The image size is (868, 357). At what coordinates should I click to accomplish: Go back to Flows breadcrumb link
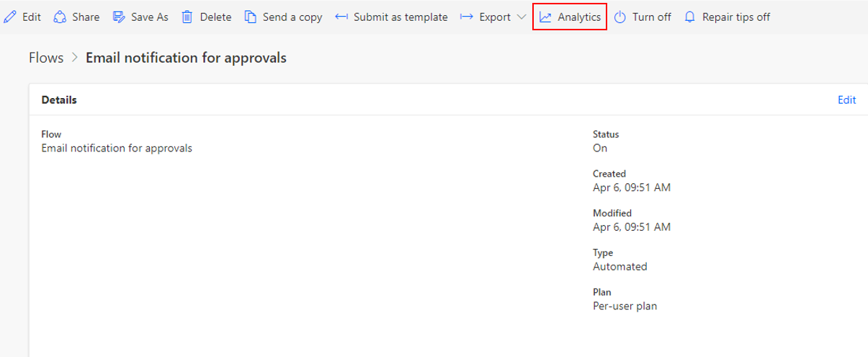pos(46,58)
